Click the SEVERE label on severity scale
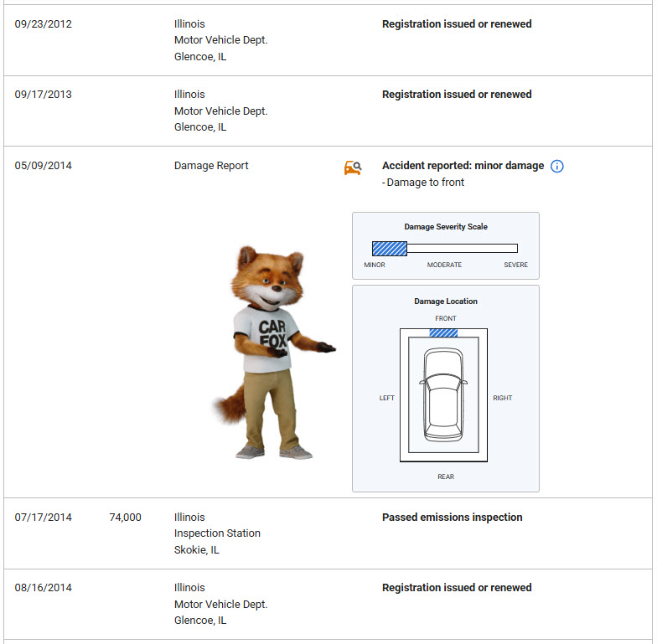This screenshot has height=644, width=657. [x=516, y=265]
